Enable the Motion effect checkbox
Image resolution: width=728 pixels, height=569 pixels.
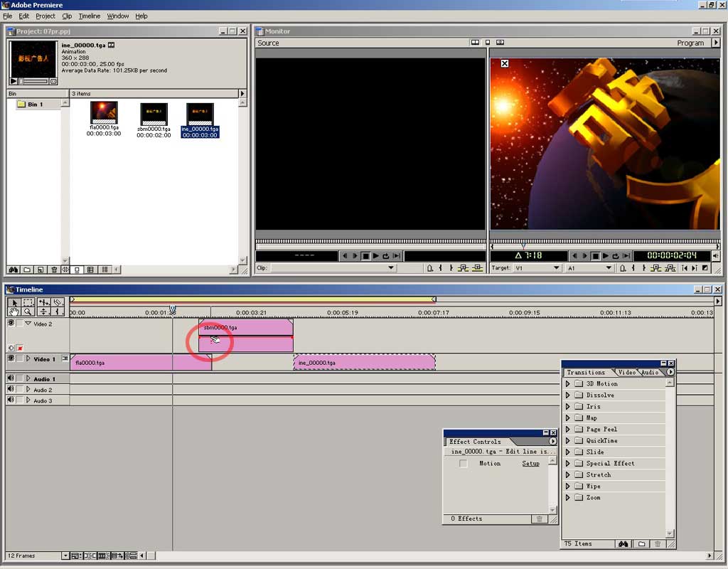[x=464, y=464]
